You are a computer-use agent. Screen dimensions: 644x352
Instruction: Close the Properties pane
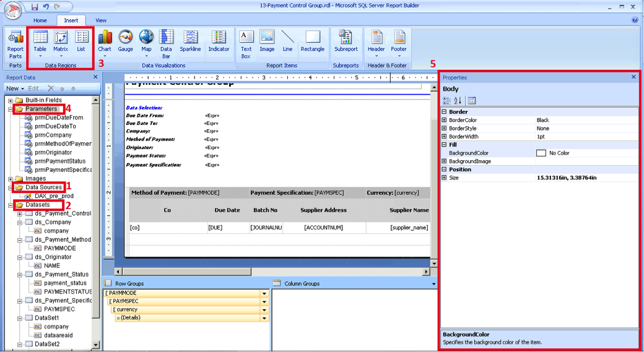[x=633, y=77]
